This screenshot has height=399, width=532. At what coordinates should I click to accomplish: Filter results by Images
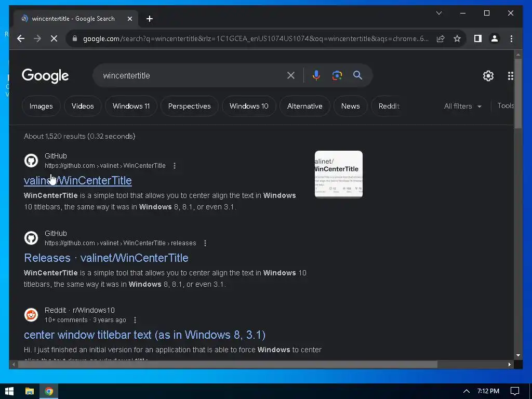(x=41, y=106)
